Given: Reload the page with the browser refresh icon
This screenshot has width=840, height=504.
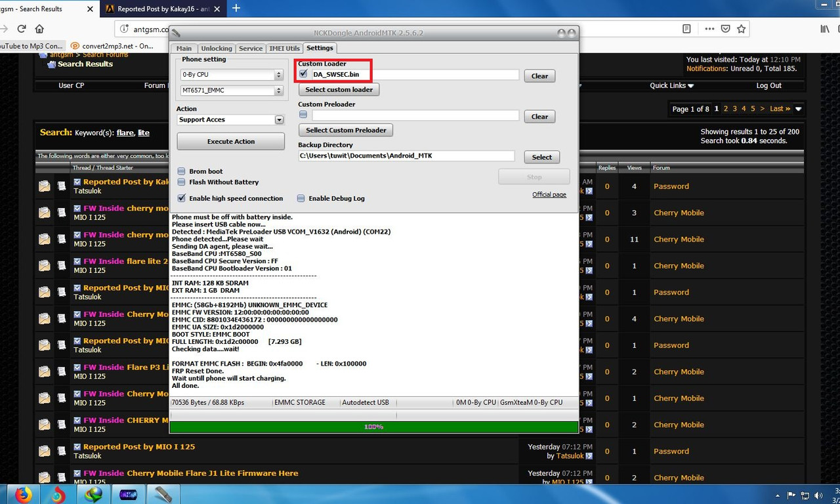Looking at the screenshot, I should (22, 29).
